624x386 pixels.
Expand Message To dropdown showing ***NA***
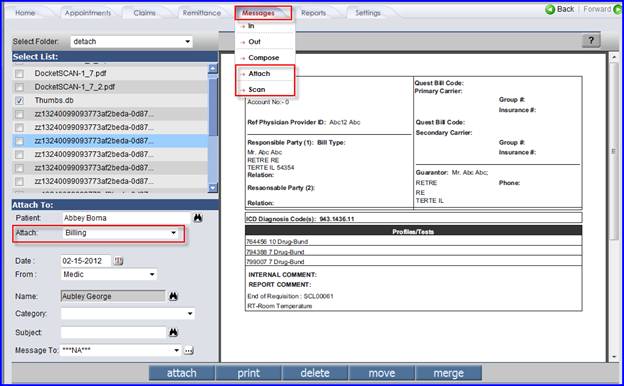121,350
